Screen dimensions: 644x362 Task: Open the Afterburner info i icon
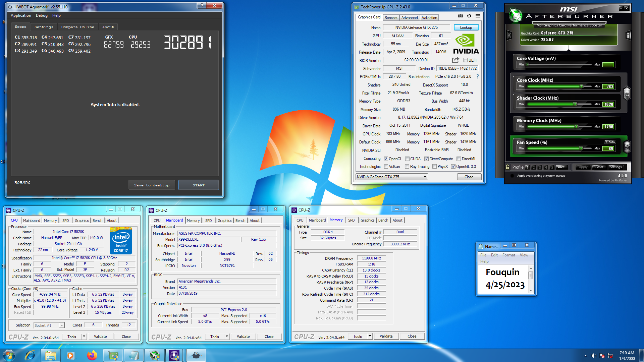[x=628, y=35]
